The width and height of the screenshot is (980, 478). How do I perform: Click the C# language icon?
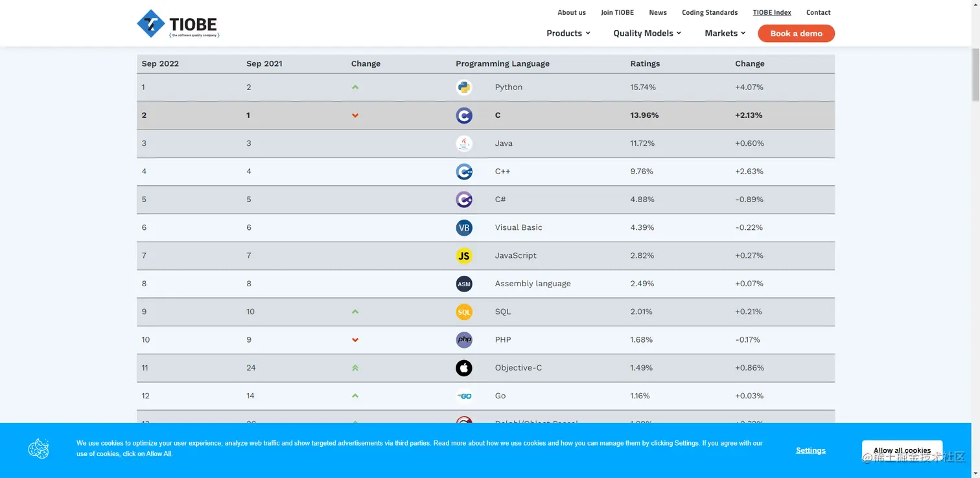[464, 199]
